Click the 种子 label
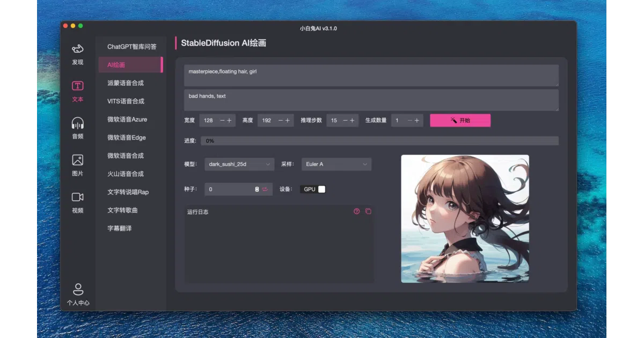Screen dimensions: 644x338 pos(191,189)
